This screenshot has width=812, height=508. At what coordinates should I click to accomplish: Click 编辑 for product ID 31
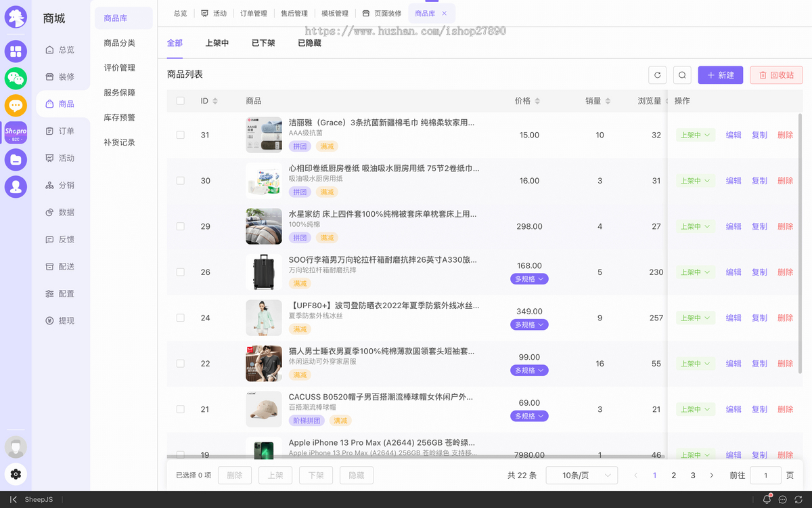pos(734,135)
